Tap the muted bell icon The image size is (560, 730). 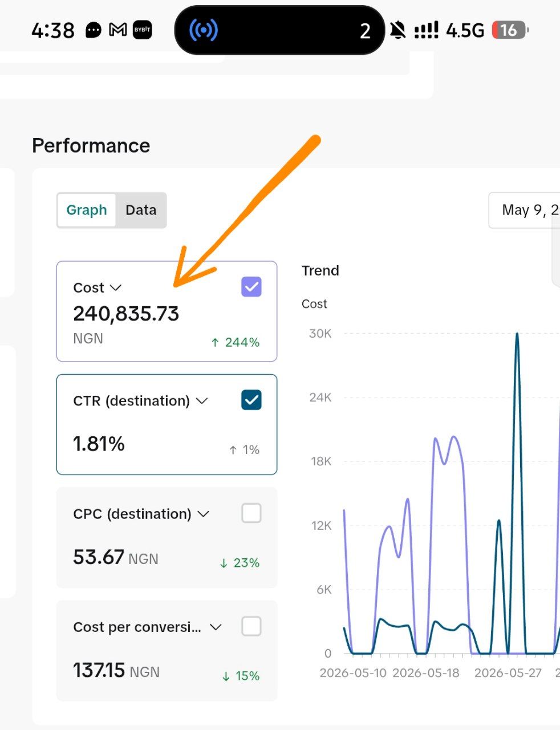[x=398, y=30]
